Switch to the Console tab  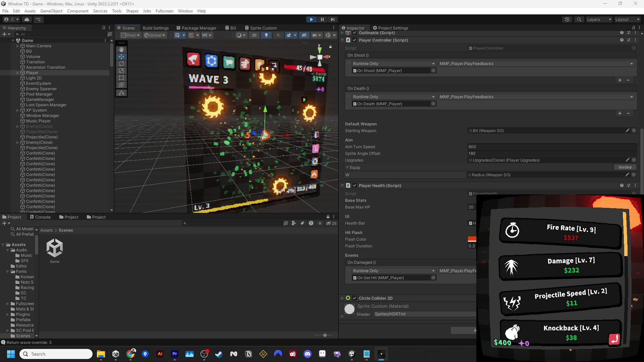pyautogui.click(x=43, y=217)
